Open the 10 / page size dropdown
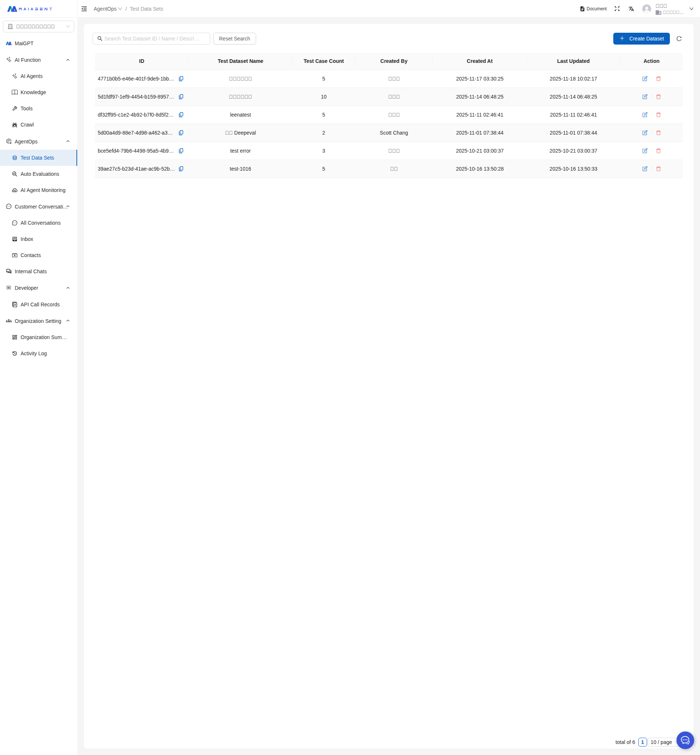The height and width of the screenshot is (755, 700). [x=662, y=742]
